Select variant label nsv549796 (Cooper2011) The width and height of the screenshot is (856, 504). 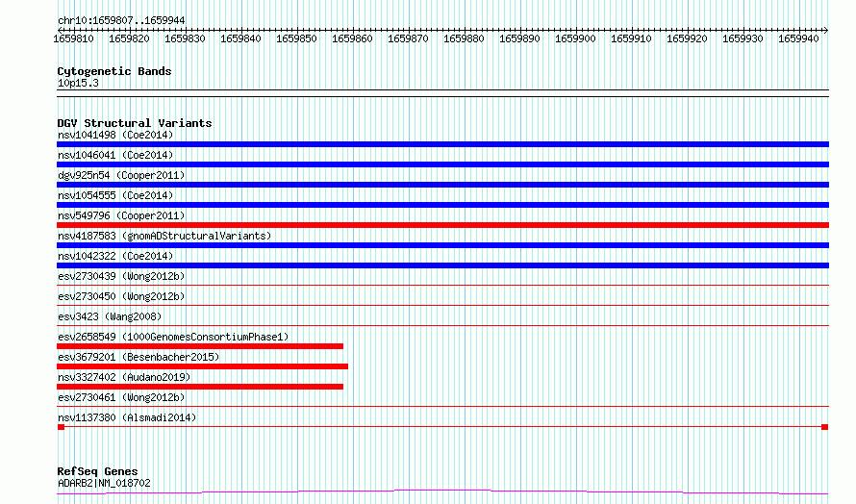(121, 215)
